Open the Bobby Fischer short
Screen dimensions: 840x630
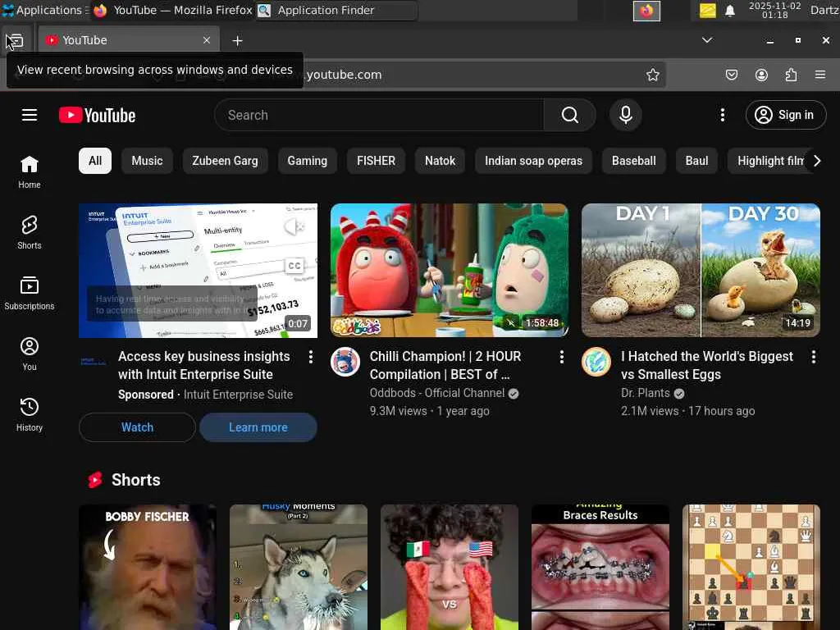[x=148, y=567]
